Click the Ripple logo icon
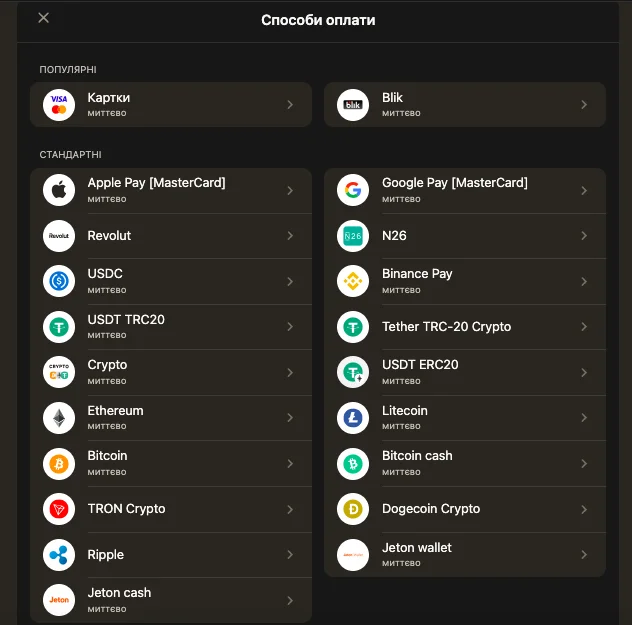Screen dimensions: 632x625 pyautogui.click(x=59, y=554)
